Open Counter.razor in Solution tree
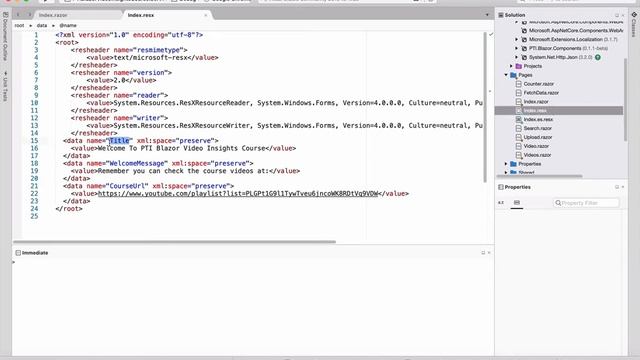The width and height of the screenshot is (640, 360). [x=538, y=84]
